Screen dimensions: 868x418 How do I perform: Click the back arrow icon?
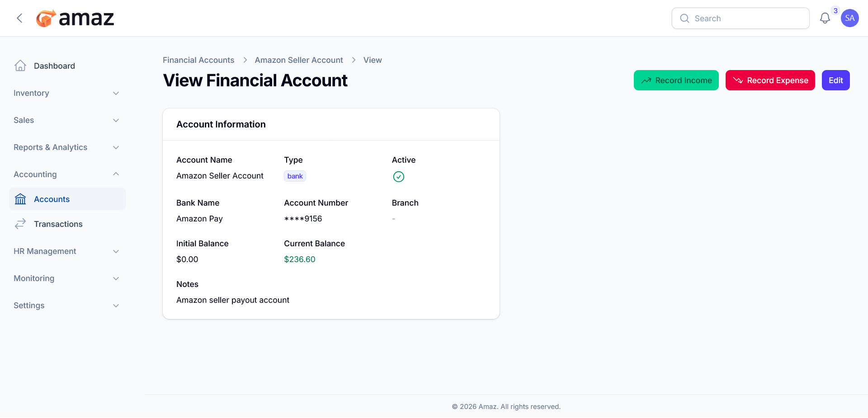click(19, 18)
